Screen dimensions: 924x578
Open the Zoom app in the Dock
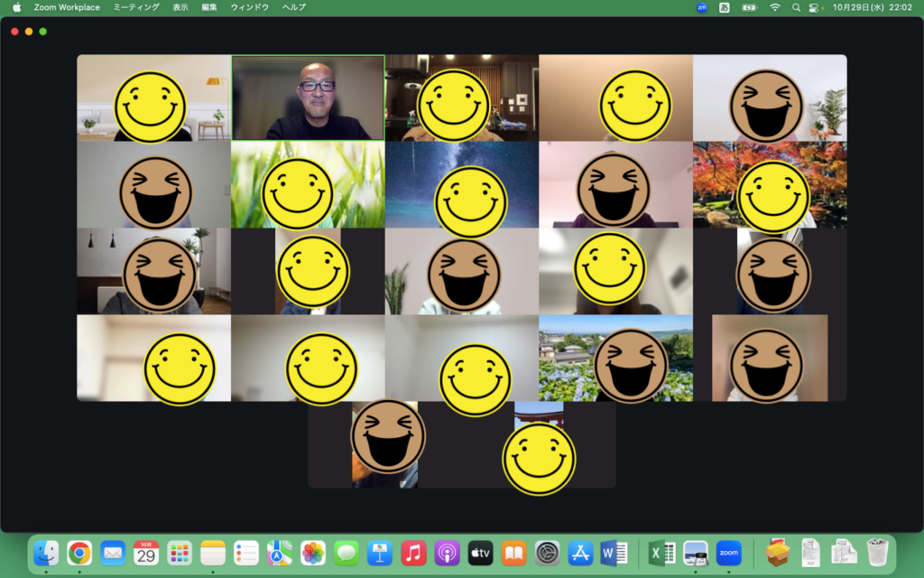[728, 553]
